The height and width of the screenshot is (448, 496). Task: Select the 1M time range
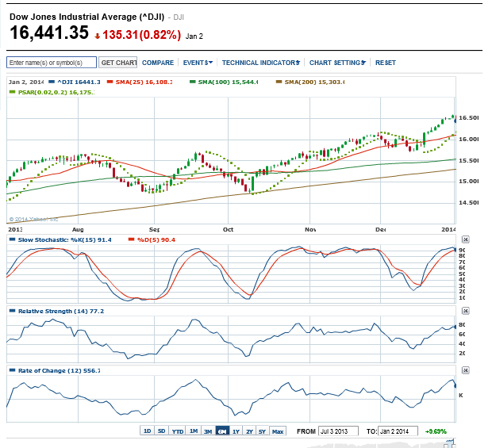click(x=194, y=431)
